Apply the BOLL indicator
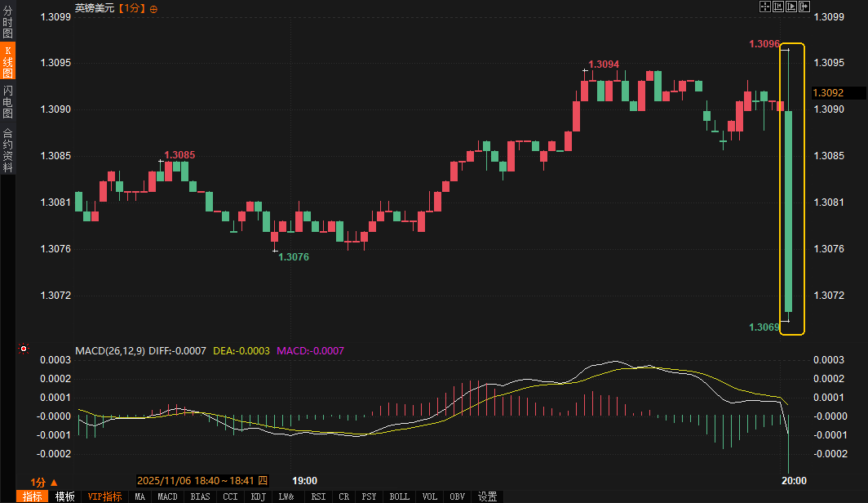868x503 pixels. point(399,496)
